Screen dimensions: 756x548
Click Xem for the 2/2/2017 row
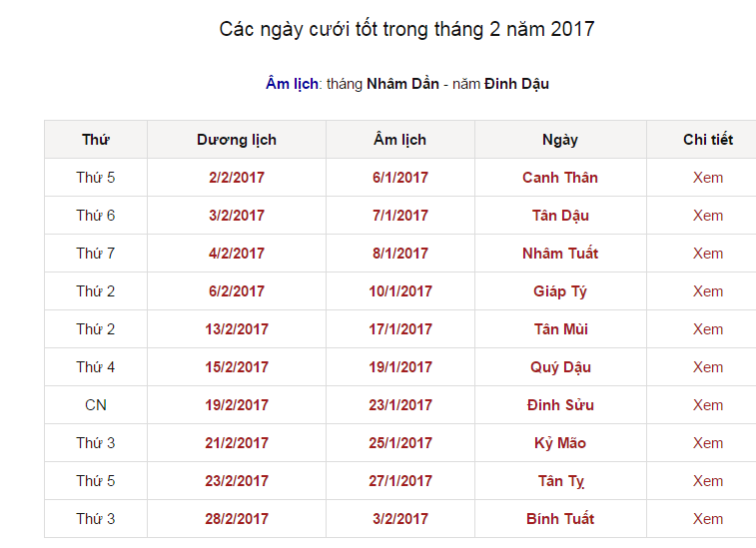708,178
